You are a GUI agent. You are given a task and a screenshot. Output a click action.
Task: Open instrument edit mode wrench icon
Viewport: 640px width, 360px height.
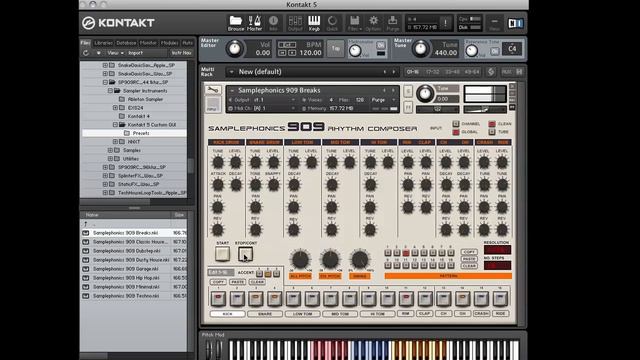pos(213,90)
